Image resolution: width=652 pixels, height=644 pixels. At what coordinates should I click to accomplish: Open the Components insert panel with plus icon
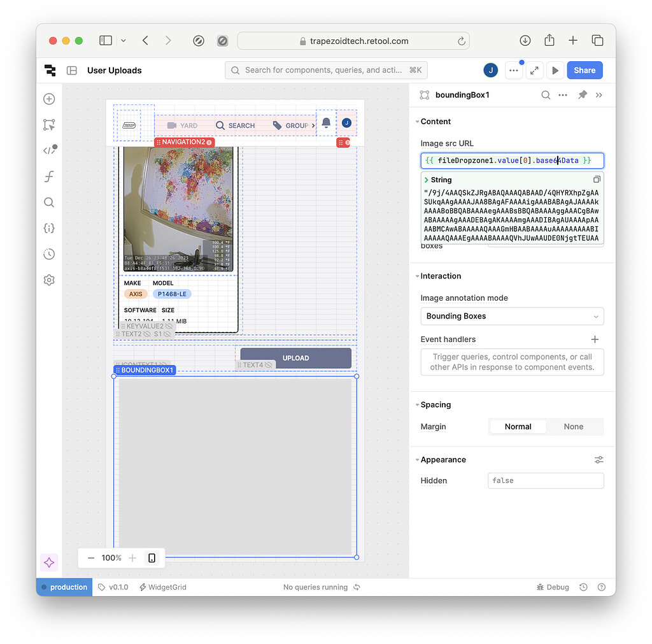[x=49, y=99]
